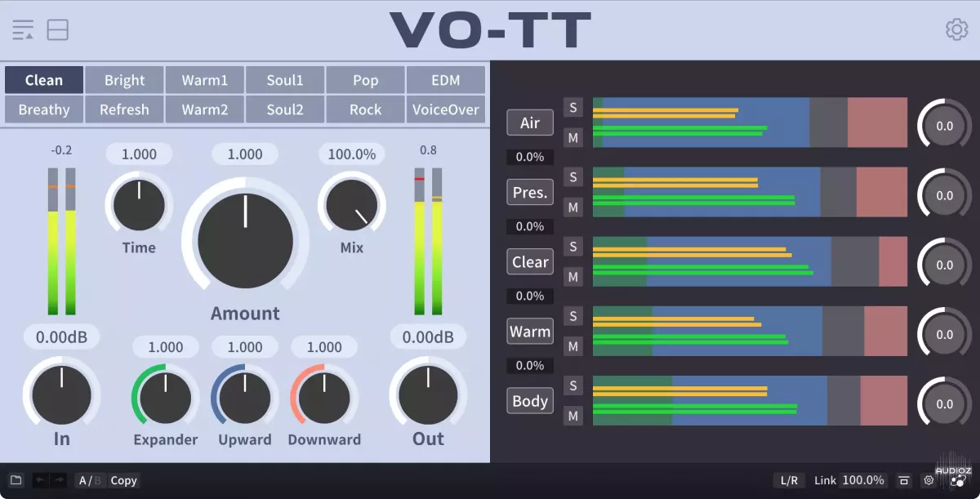Click the Clear band button
This screenshot has width=980, height=499.
coord(530,261)
